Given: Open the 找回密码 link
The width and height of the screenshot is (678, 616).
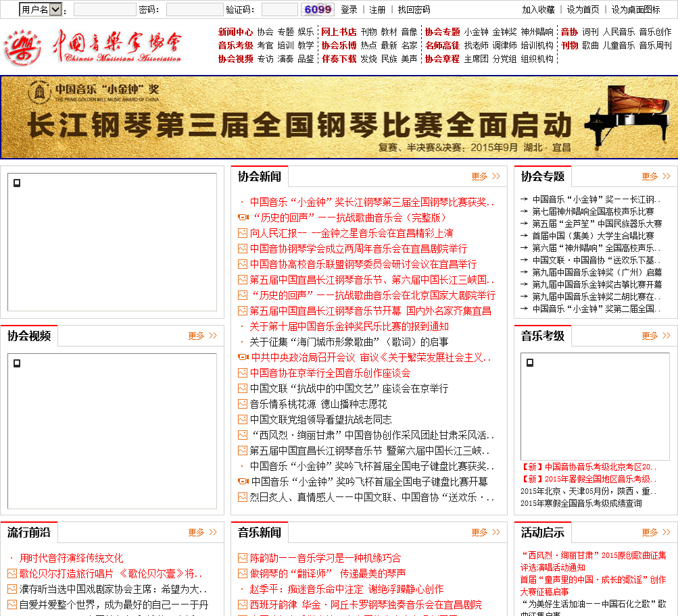Looking at the screenshot, I should click(414, 9).
